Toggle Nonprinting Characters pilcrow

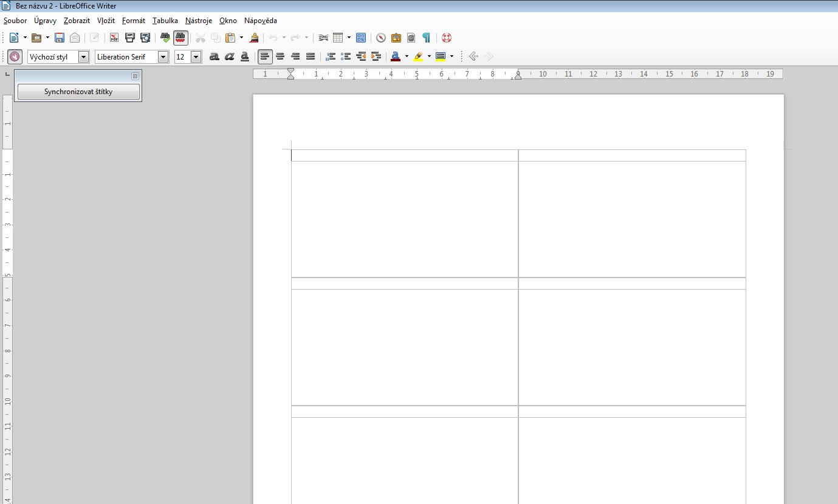click(x=427, y=38)
